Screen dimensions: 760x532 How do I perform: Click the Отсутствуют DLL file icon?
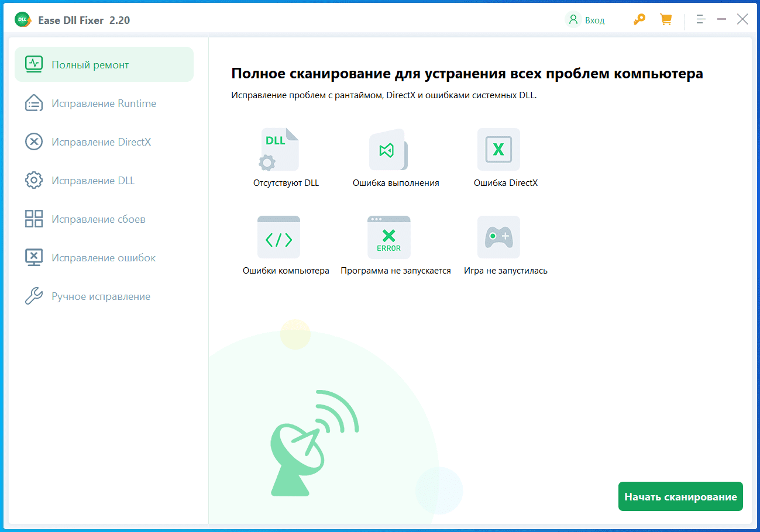pyautogui.click(x=279, y=150)
